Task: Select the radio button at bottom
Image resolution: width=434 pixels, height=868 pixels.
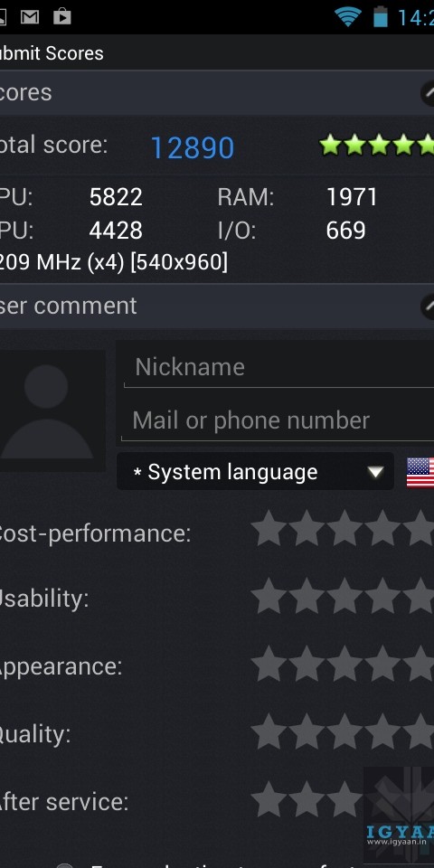Action: (64, 864)
